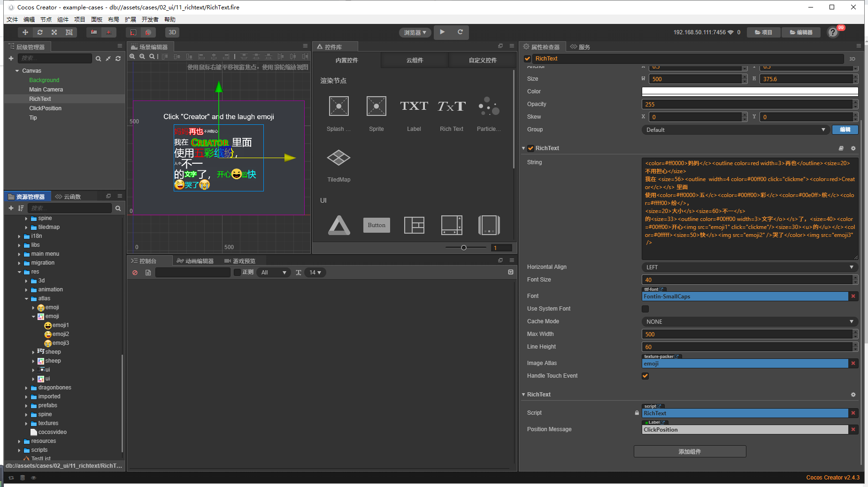868x487 pixels.
Task: Open the Group dropdown
Action: pos(735,130)
